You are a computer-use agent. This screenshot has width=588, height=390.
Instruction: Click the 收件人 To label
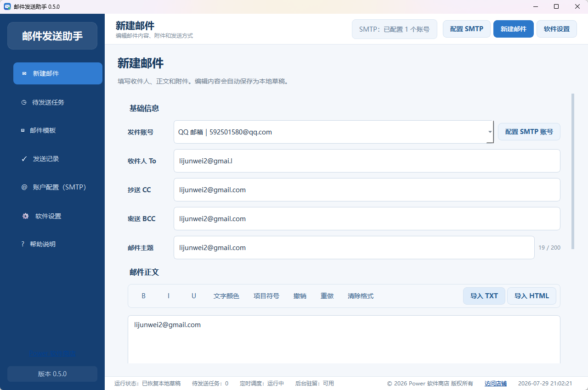[x=142, y=161]
